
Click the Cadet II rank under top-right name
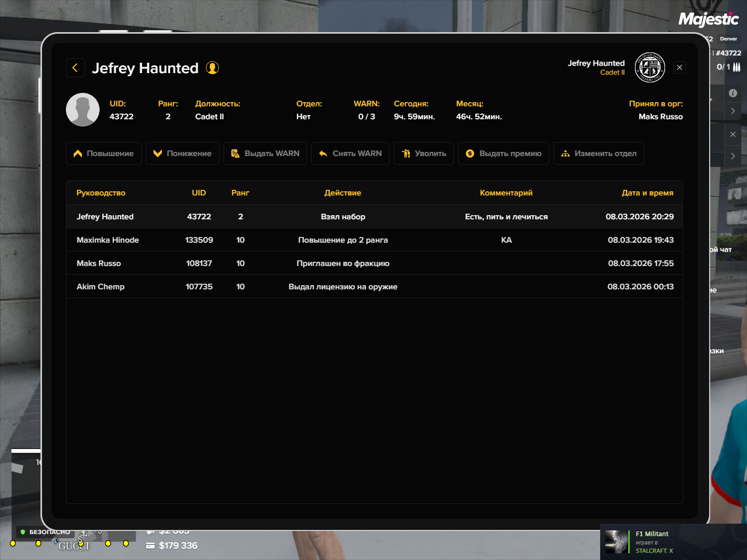[x=613, y=73]
